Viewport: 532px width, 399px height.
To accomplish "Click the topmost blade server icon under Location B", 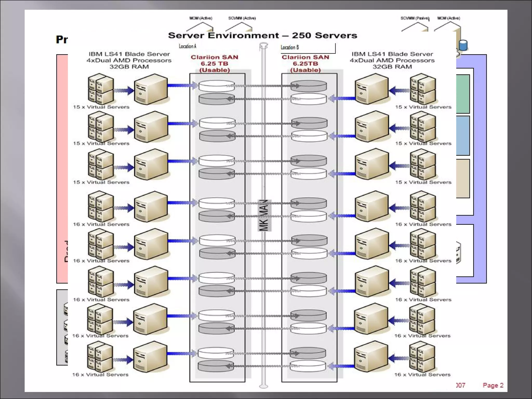I will pos(372,89).
